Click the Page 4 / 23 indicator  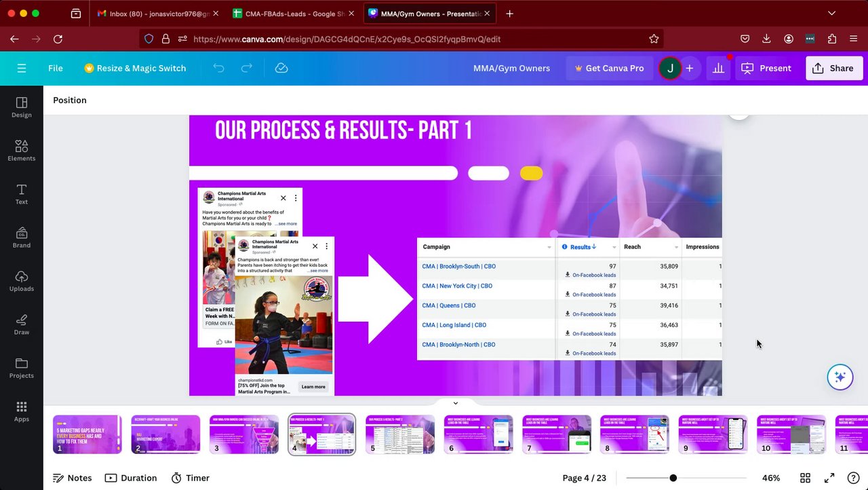pos(584,478)
